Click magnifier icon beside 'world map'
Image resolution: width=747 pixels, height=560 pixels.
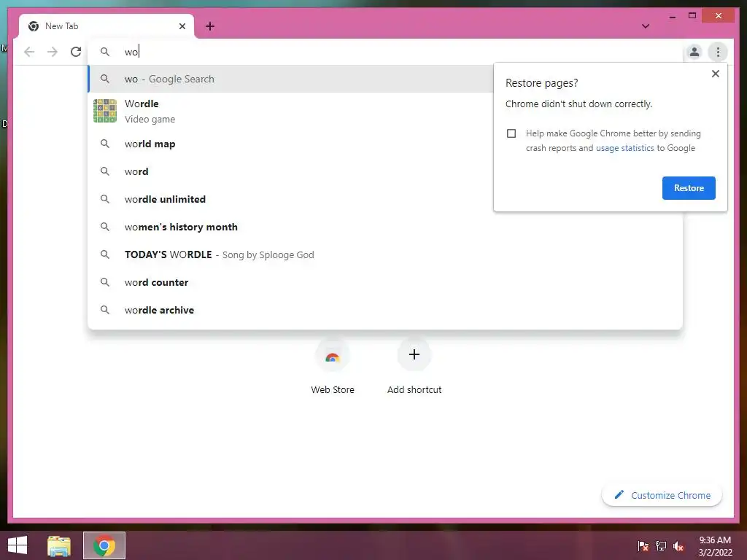[x=105, y=144]
